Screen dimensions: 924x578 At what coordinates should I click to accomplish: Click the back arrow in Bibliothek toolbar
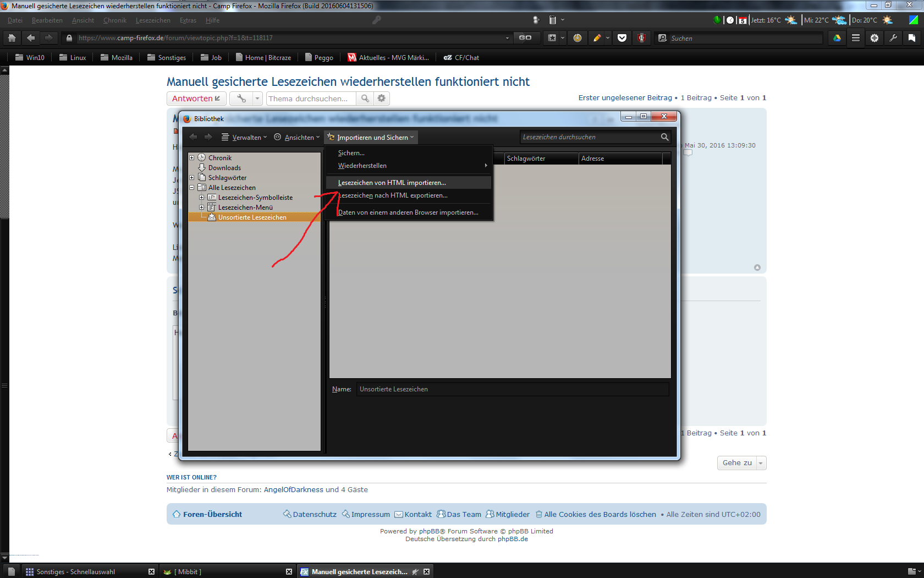coord(193,137)
